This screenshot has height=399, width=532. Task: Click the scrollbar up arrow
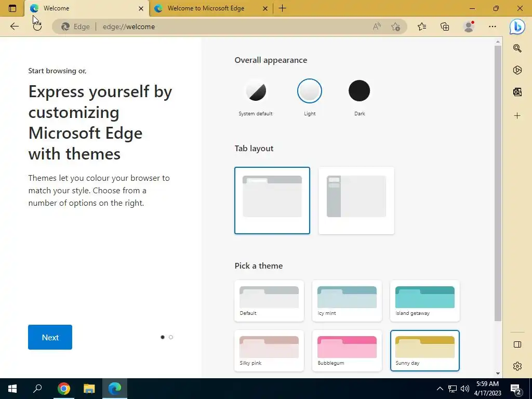point(498,42)
